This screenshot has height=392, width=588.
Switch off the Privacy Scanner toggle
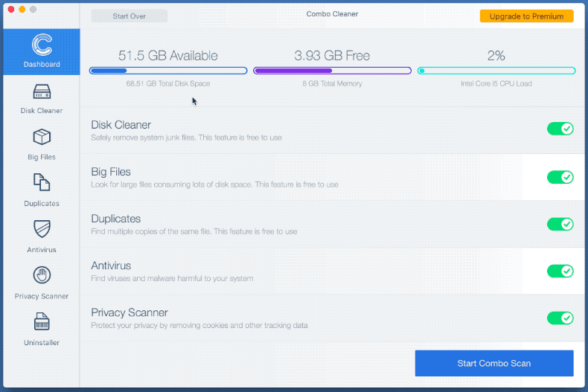(560, 318)
